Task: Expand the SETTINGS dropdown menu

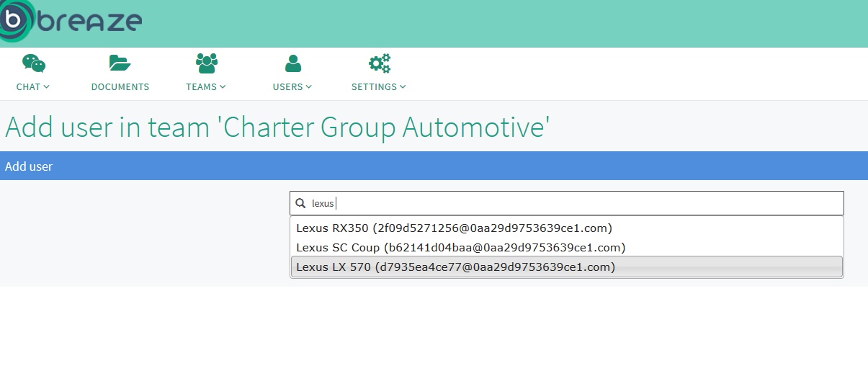Action: (x=379, y=86)
